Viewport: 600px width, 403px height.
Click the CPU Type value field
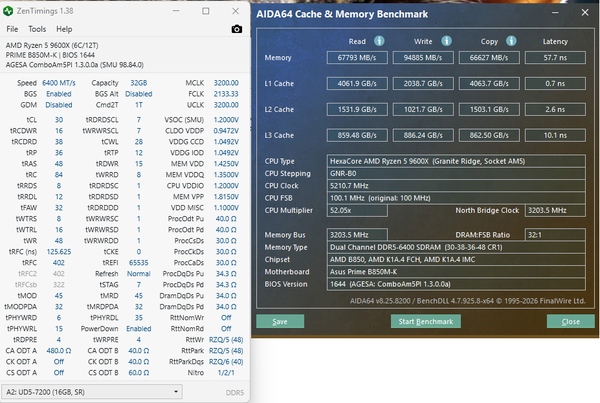(x=456, y=161)
